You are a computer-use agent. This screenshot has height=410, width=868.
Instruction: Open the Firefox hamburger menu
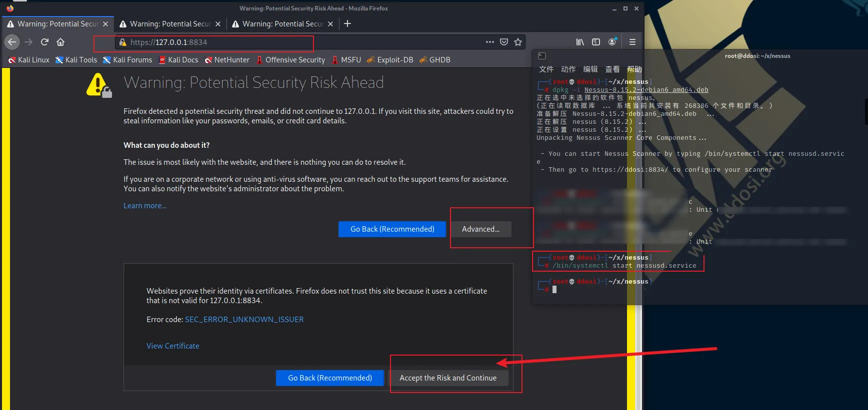(632, 42)
